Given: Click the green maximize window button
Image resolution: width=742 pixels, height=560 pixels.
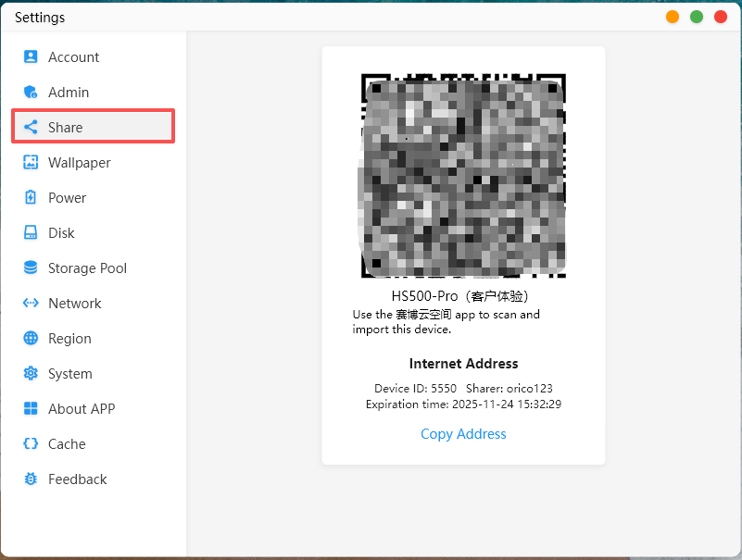Looking at the screenshot, I should 697,17.
